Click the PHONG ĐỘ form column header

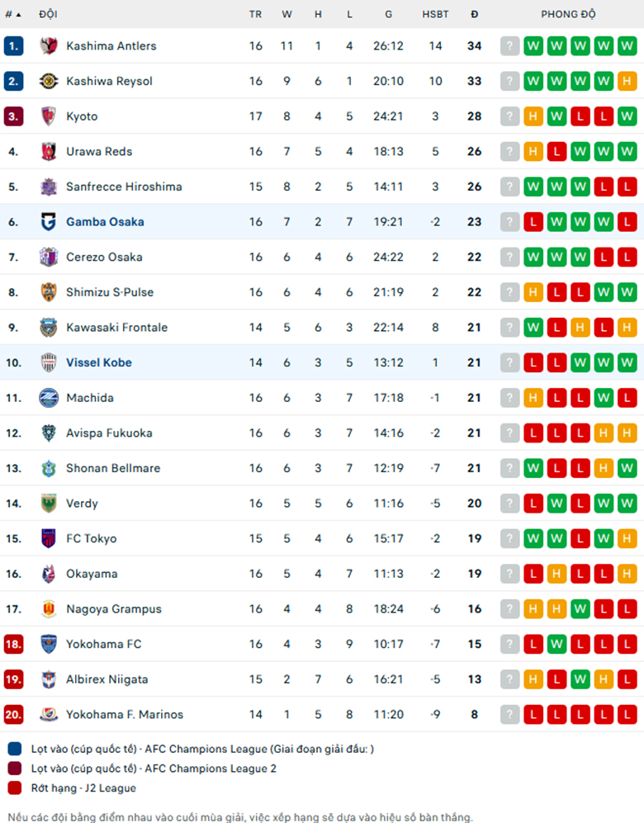point(568,14)
